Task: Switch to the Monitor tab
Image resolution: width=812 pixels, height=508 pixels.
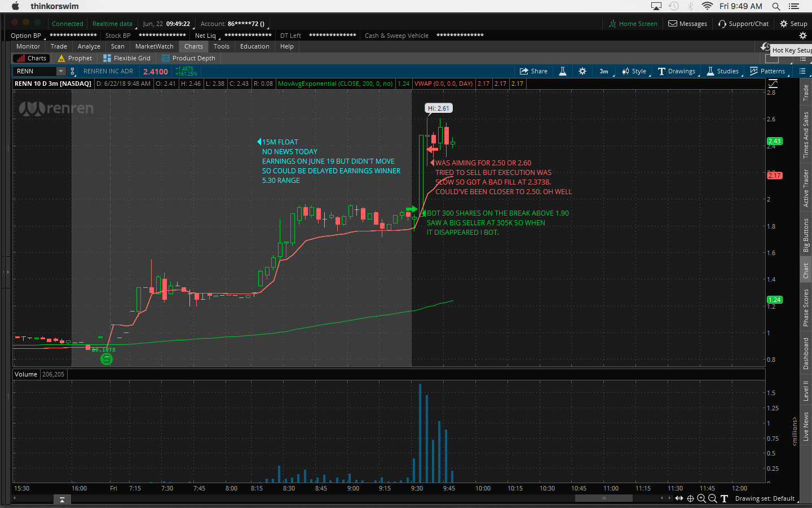Action: pyautogui.click(x=28, y=46)
